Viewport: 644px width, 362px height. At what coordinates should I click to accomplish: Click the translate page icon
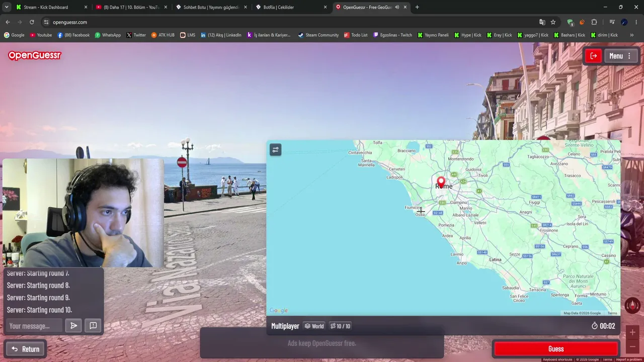coord(542,22)
